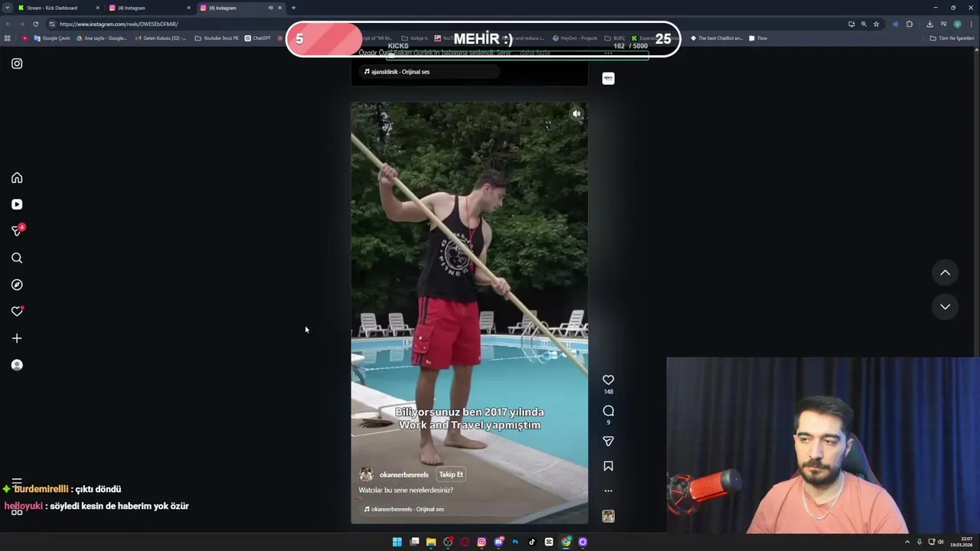
Task: Open the apps grid in bookmarks bar
Action: coord(8,38)
